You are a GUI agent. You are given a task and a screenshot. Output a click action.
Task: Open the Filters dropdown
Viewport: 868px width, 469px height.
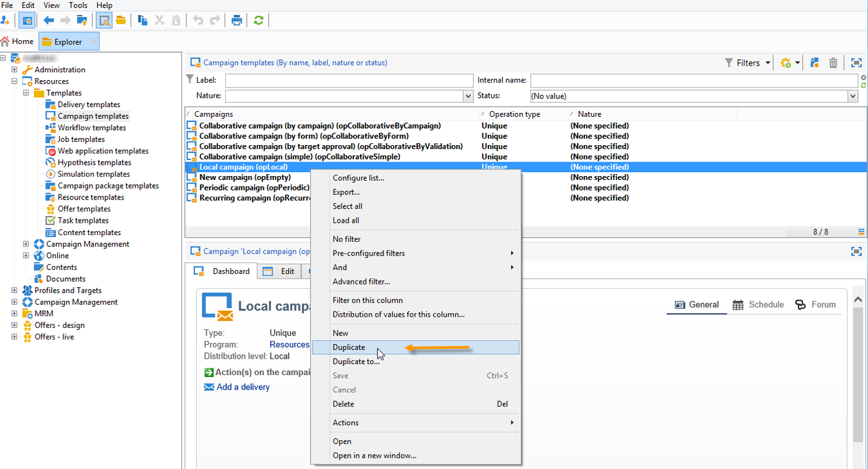click(x=748, y=63)
